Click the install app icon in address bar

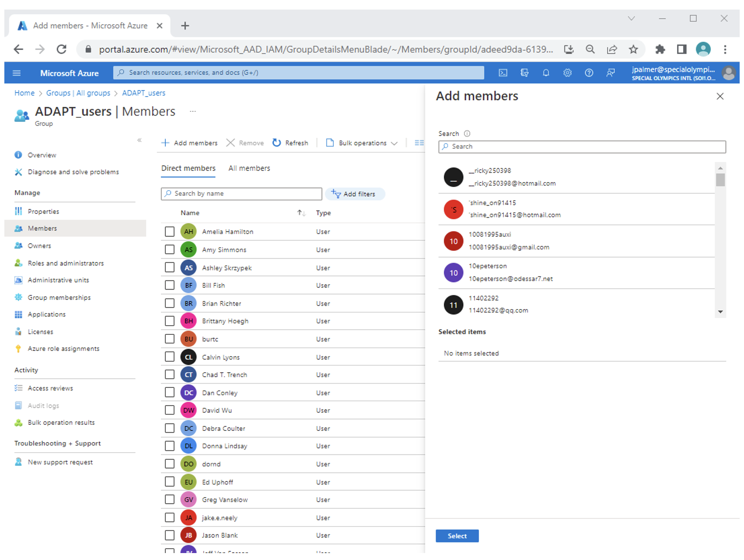tap(569, 49)
